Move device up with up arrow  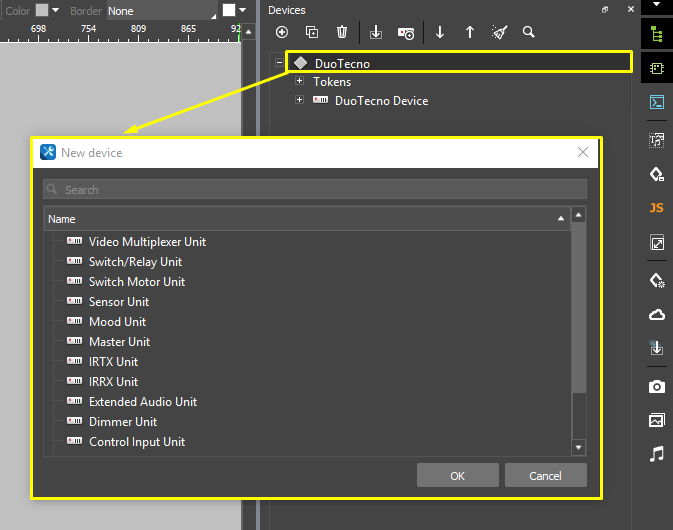(469, 32)
